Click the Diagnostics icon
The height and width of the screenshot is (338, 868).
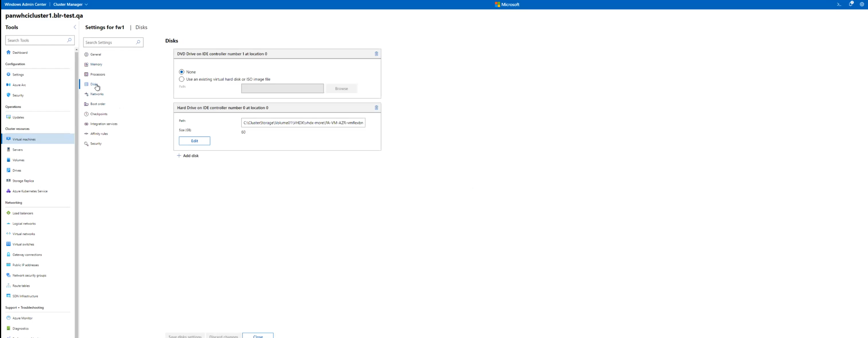(x=8, y=328)
